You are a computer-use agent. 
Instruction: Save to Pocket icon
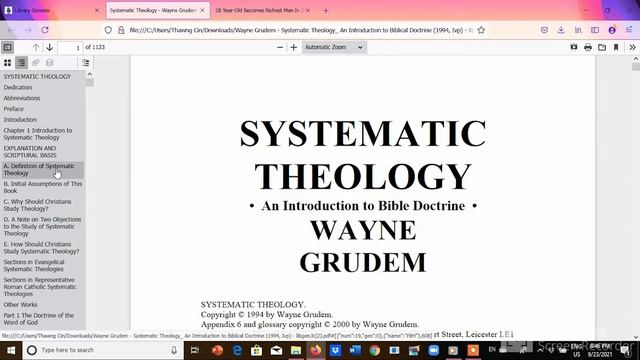(544, 30)
